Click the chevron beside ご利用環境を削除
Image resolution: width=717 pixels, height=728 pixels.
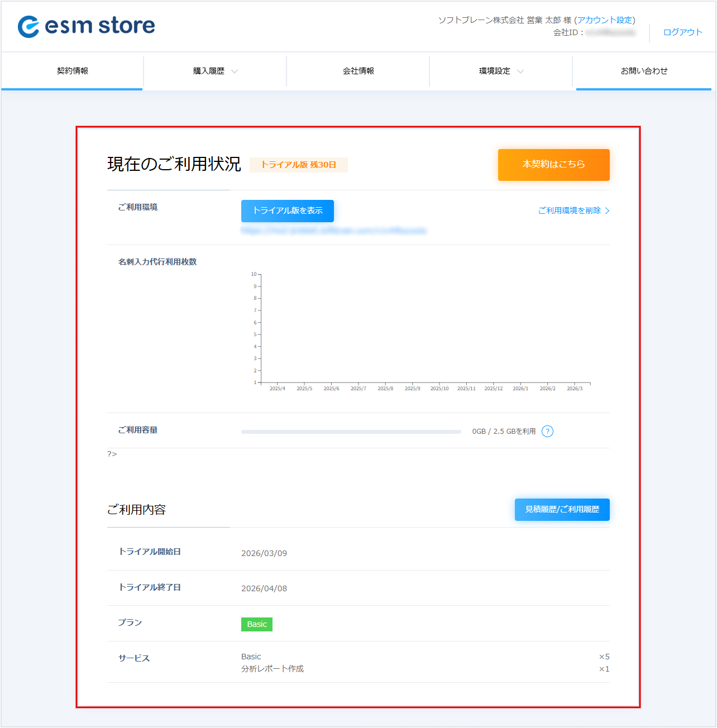click(607, 211)
